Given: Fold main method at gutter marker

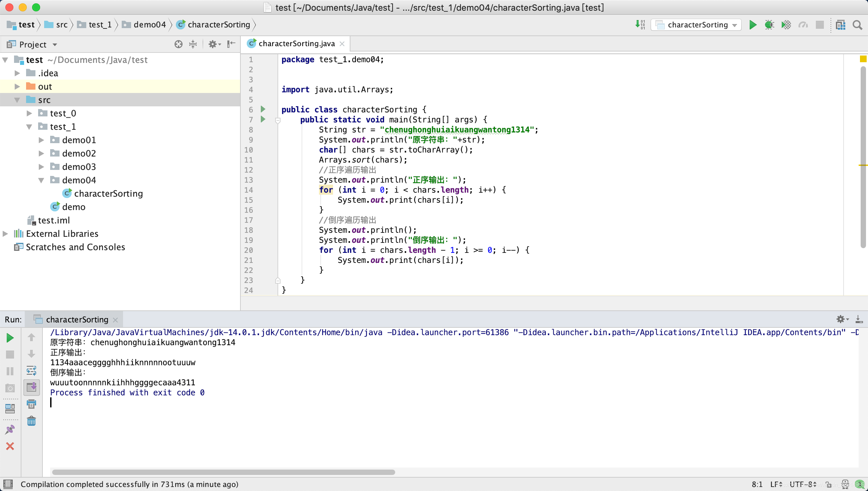Looking at the screenshot, I should (x=278, y=120).
